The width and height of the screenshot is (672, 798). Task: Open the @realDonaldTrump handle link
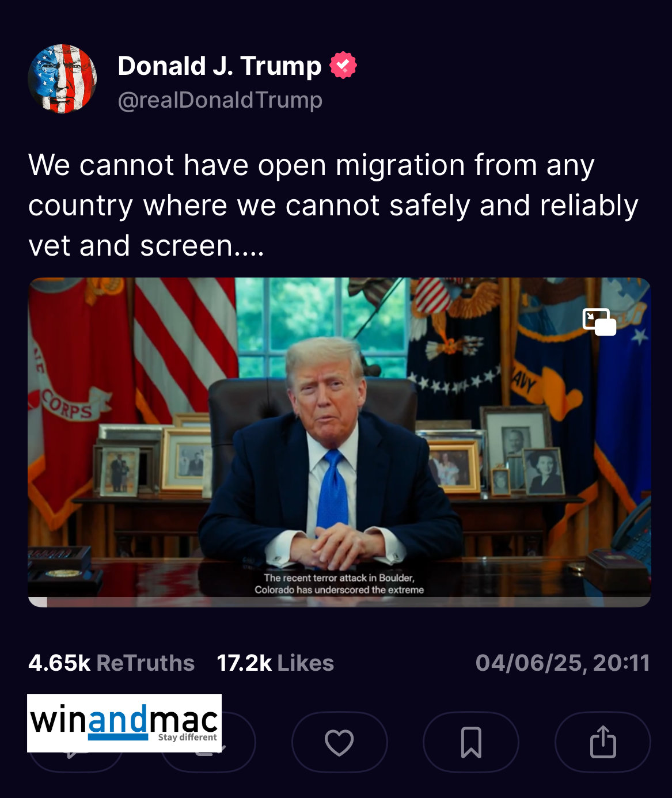coord(220,100)
